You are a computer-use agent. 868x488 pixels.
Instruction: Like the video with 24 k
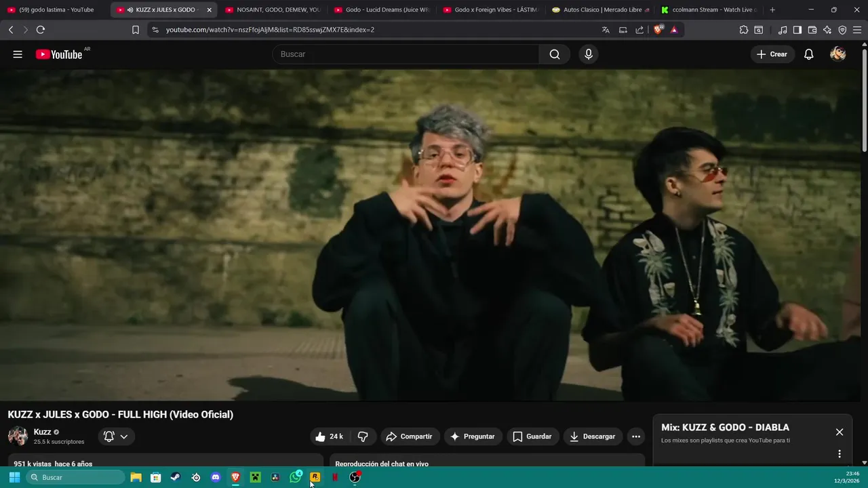click(x=330, y=436)
